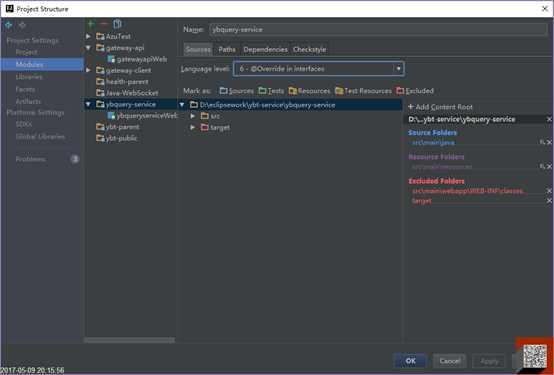The width and height of the screenshot is (554, 375).
Task: Mark folder as Sources
Action: [x=236, y=91]
